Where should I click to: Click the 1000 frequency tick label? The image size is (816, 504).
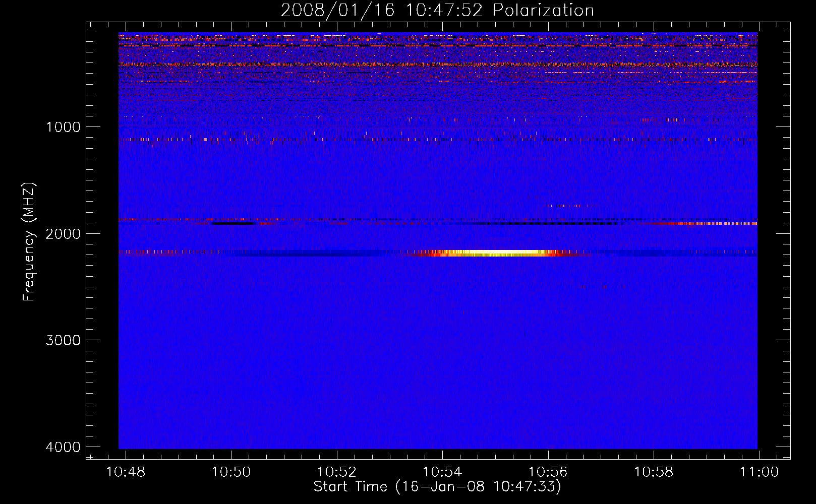pyautogui.click(x=63, y=127)
